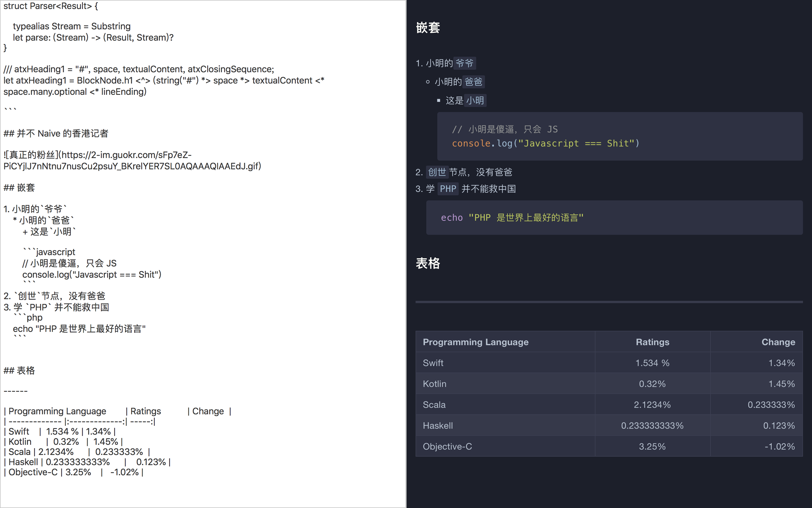Viewport: 812px width, 508px height.
Task: Click the '+ 这是`小明`' source line in editor
Action: pos(49,231)
